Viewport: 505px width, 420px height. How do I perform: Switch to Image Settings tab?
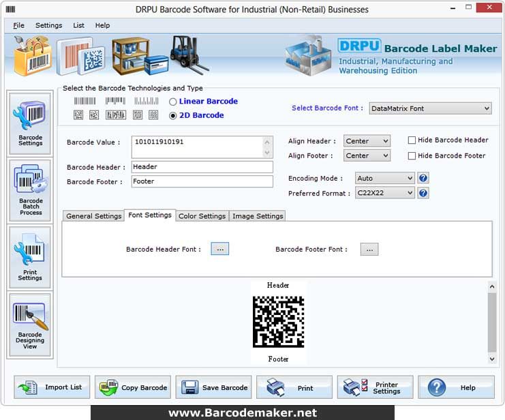[258, 216]
